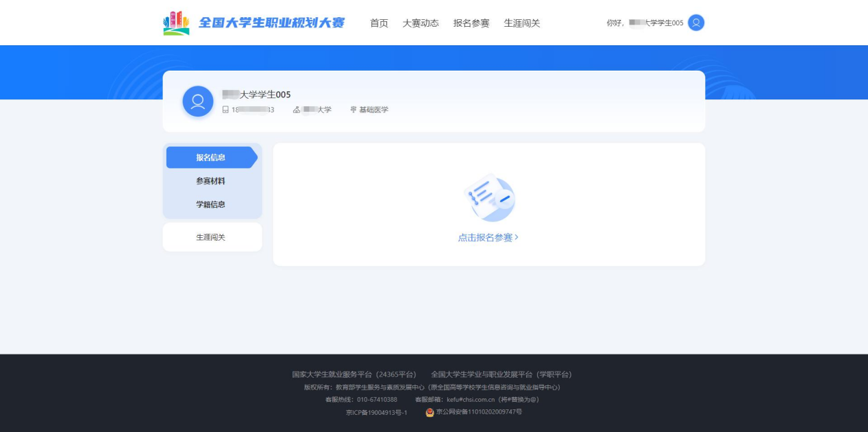This screenshot has width=868, height=432.
Task: Click the major icon beside 基础医学
Action: click(x=354, y=110)
